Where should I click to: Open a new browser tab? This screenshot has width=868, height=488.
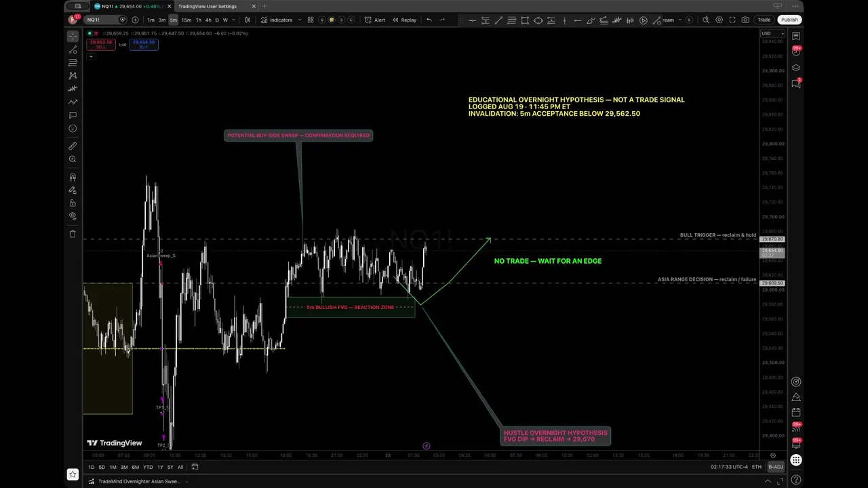264,6
